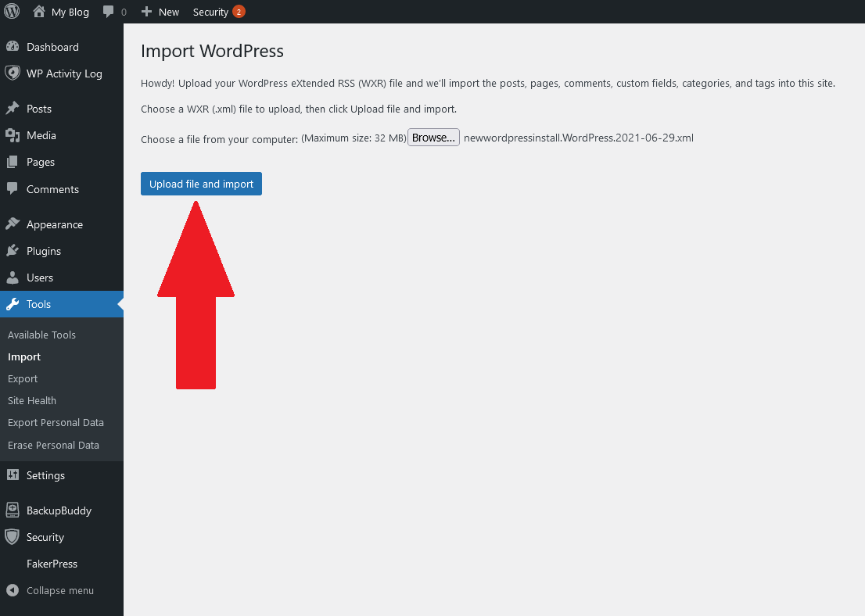Open the My Blog home icon
This screenshot has width=865, height=616.
pyautogui.click(x=39, y=12)
